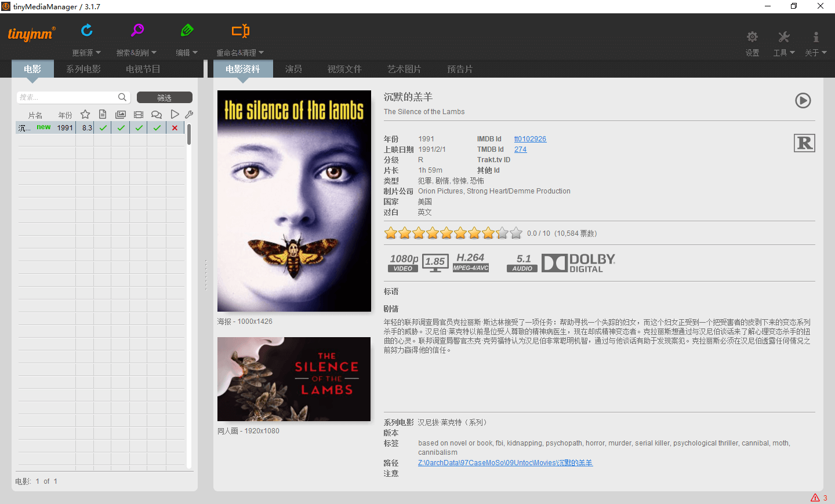835x504 pixels.
Task: Open the 演员 tab
Action: point(293,69)
